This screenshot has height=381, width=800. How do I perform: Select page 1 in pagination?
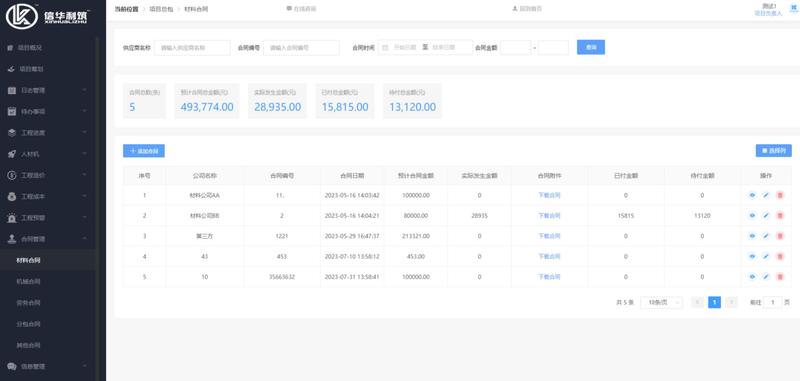point(714,302)
